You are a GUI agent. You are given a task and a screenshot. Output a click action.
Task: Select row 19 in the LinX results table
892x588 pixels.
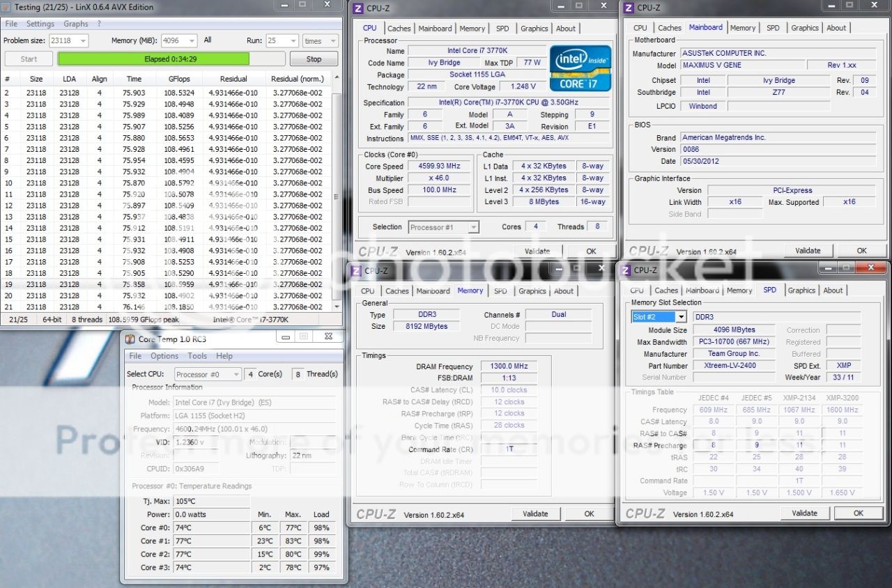click(x=167, y=284)
